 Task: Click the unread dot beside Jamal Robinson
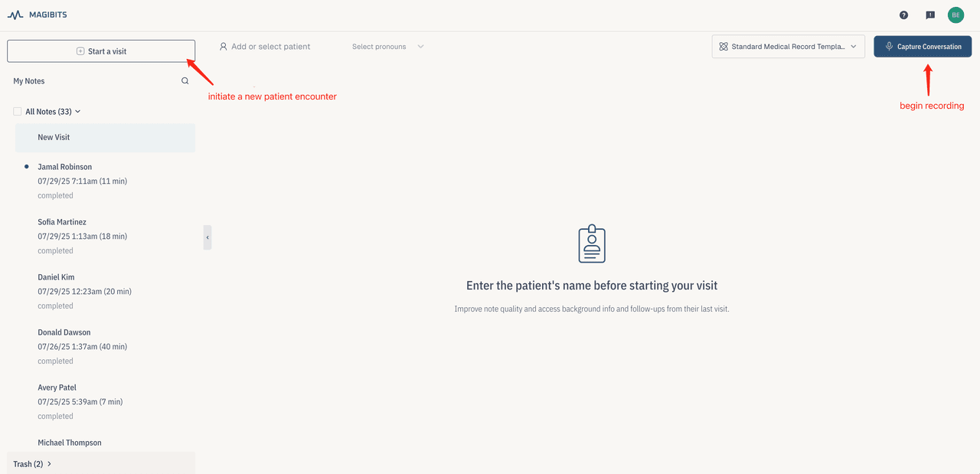(x=27, y=166)
